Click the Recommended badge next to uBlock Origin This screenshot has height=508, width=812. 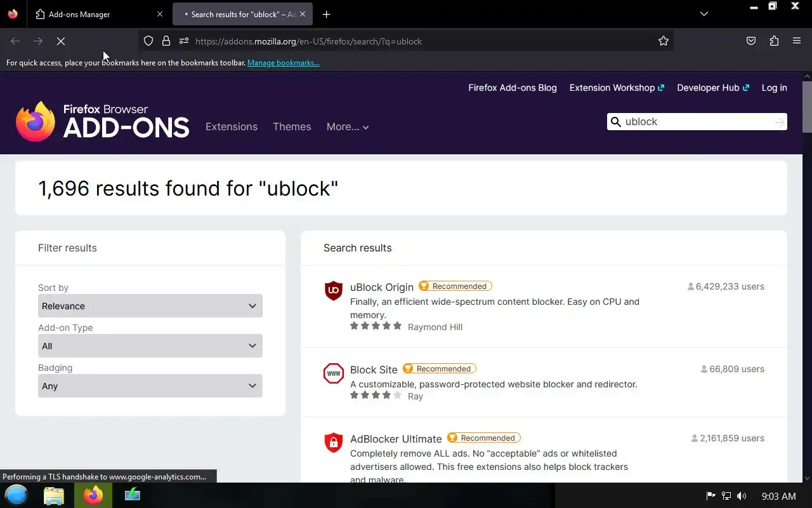pos(455,286)
